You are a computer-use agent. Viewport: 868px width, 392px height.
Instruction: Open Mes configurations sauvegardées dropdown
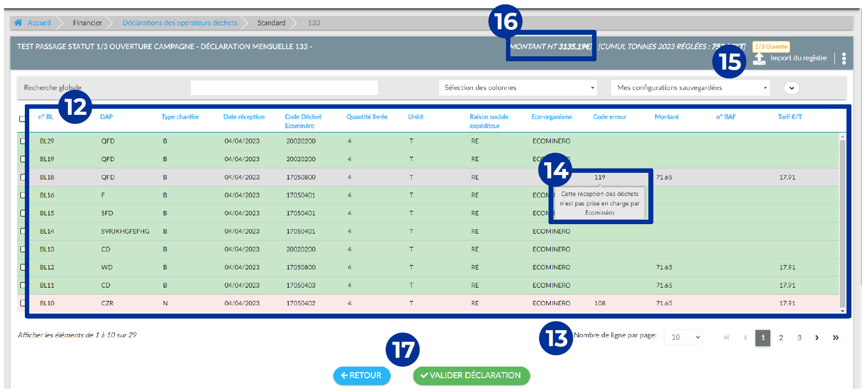[690, 88]
